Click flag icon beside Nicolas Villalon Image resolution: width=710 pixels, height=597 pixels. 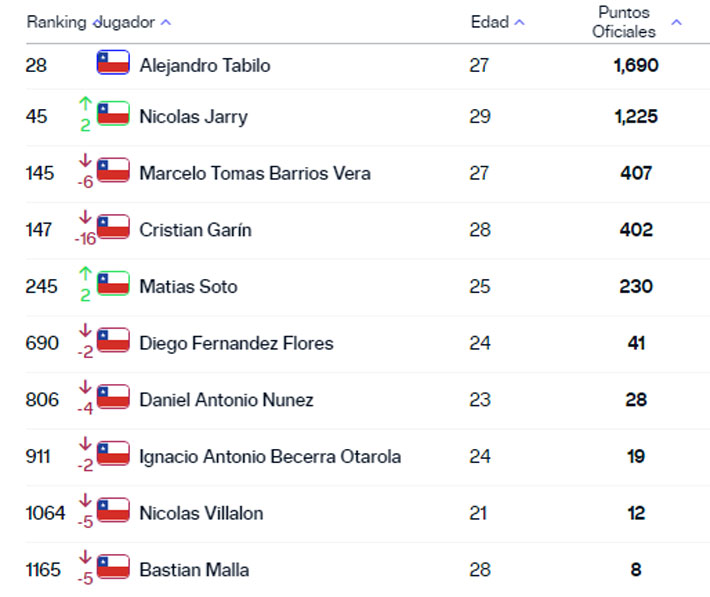point(113,511)
